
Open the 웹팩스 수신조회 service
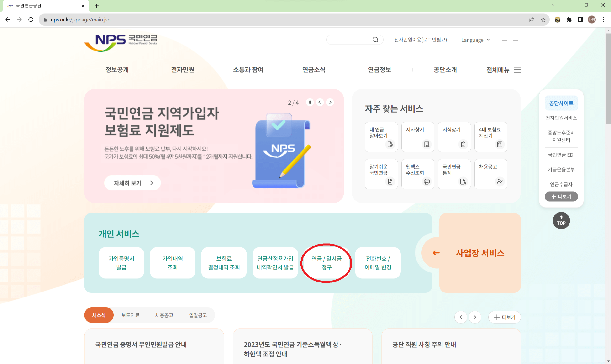pyautogui.click(x=417, y=174)
